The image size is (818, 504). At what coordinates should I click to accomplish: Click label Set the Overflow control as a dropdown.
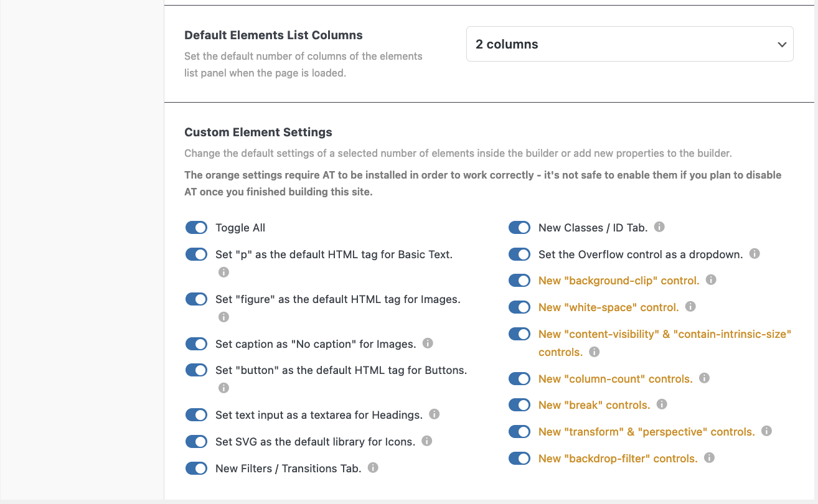(x=641, y=254)
